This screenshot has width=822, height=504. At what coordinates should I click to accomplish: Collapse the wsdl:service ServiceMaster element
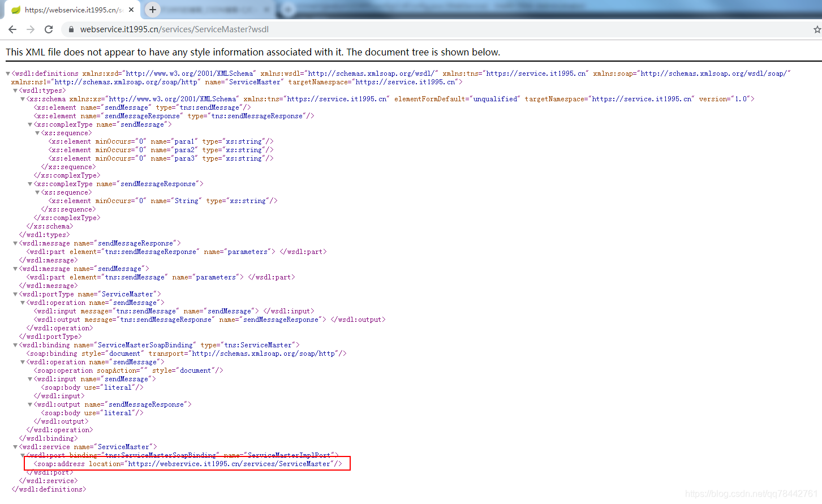coord(15,446)
